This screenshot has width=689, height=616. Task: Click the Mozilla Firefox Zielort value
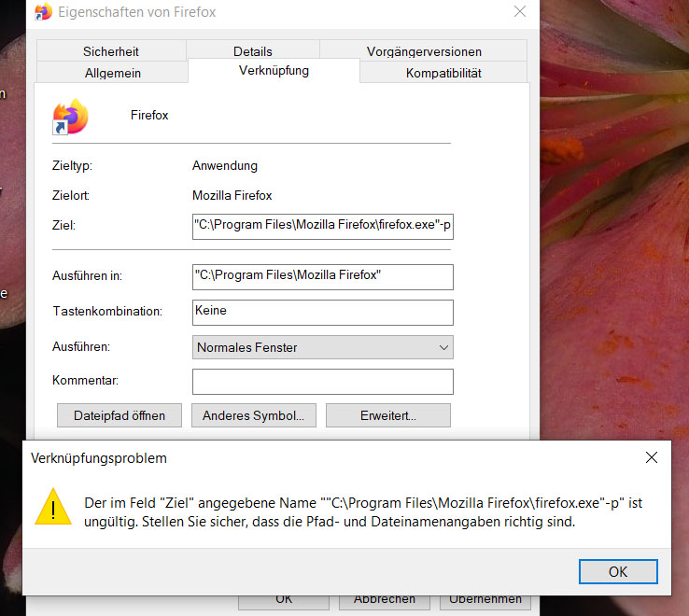pyautogui.click(x=232, y=195)
